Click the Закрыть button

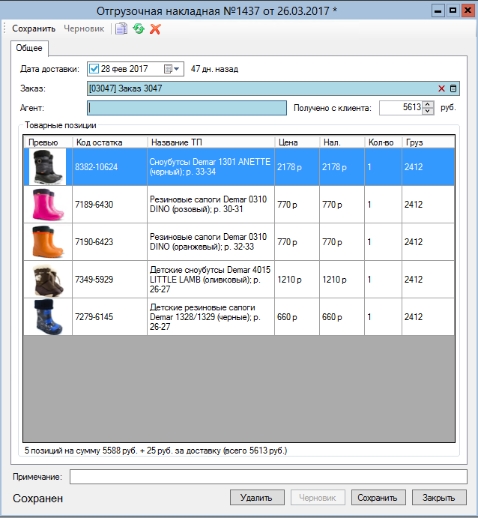coord(439,498)
